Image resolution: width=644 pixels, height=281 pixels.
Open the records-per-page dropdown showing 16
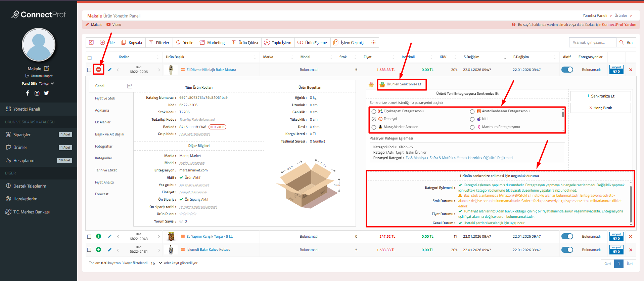click(x=156, y=263)
